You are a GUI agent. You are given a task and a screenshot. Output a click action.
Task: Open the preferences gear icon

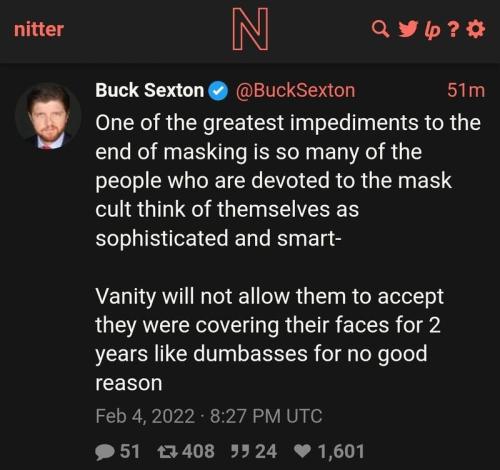pos(475,29)
